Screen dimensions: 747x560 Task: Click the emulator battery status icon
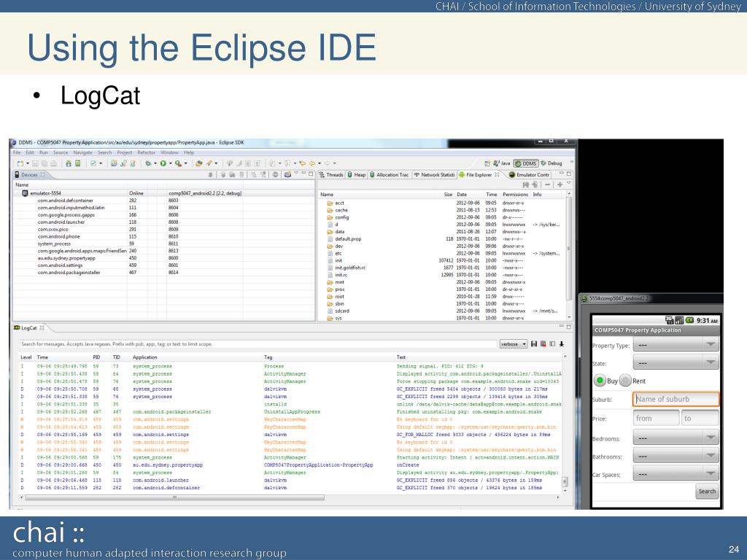(x=689, y=321)
